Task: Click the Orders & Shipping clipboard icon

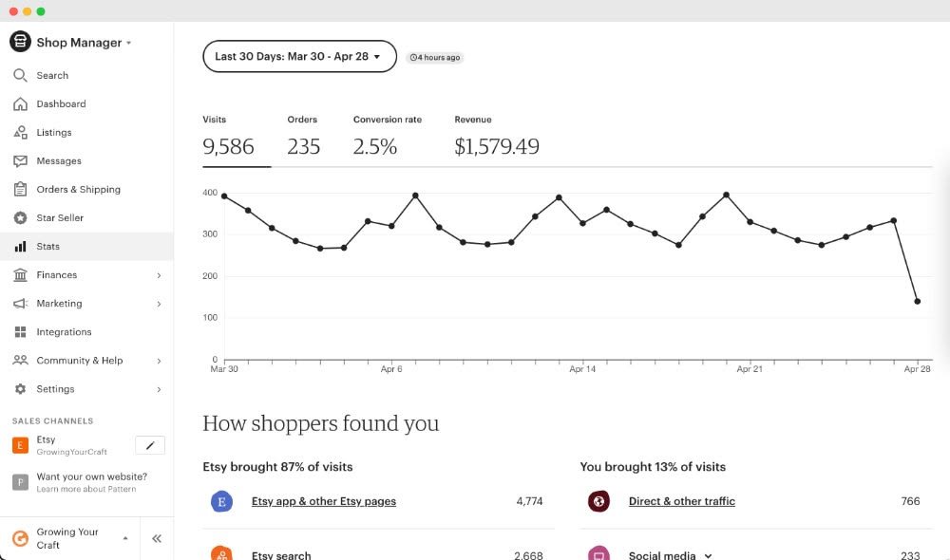Action: [x=20, y=189]
